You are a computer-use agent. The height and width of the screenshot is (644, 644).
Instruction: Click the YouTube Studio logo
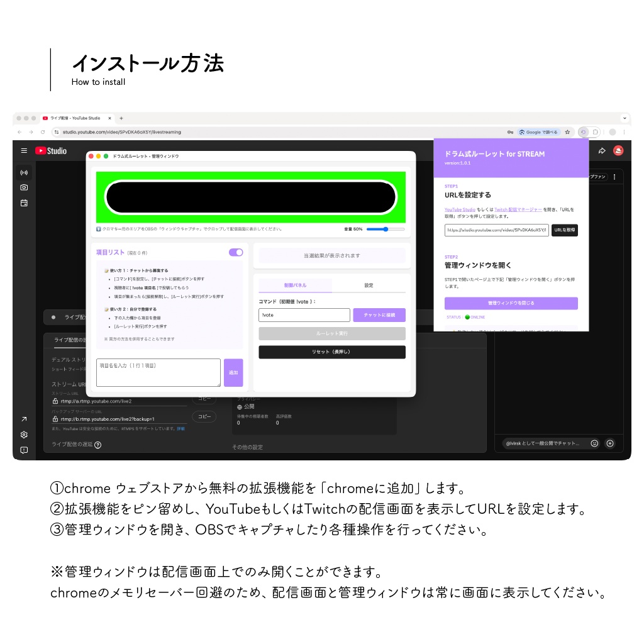coord(52,150)
